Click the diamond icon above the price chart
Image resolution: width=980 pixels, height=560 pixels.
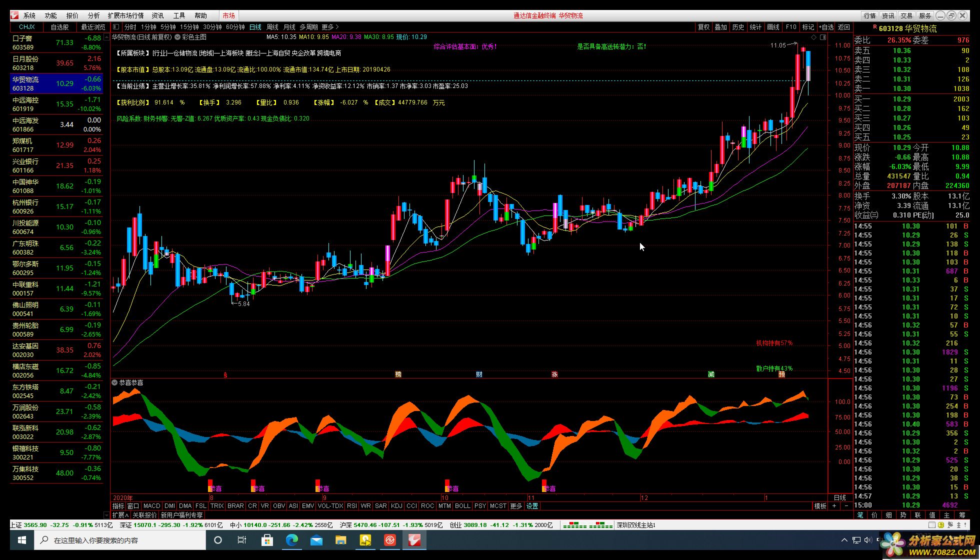click(x=814, y=37)
